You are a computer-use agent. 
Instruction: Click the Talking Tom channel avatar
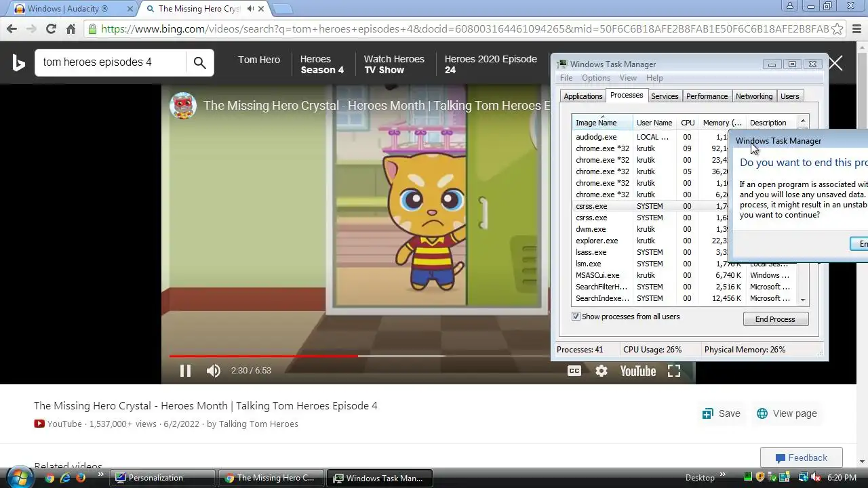(x=182, y=106)
